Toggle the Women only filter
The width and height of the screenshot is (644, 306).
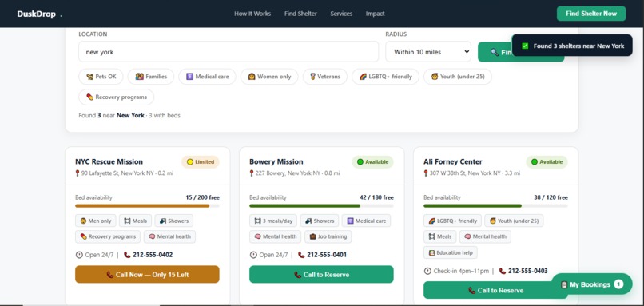point(269,77)
